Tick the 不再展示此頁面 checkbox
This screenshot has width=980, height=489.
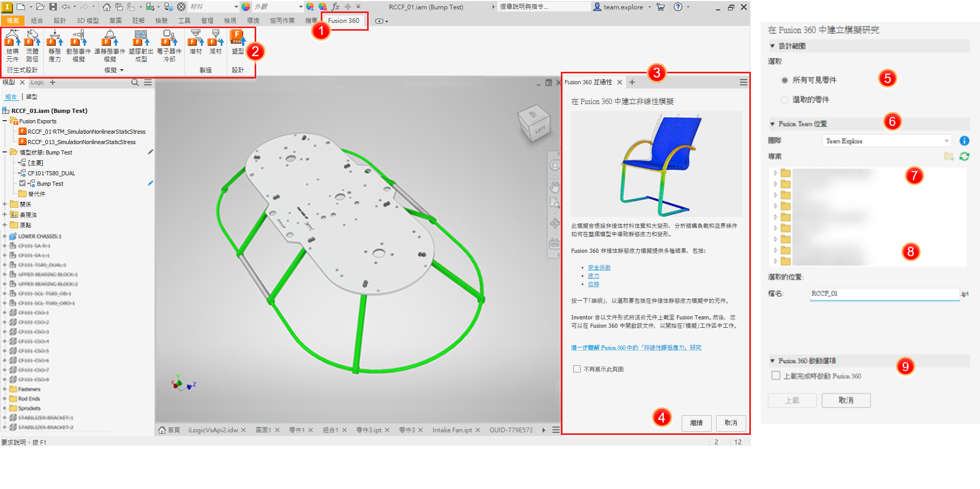click(577, 369)
